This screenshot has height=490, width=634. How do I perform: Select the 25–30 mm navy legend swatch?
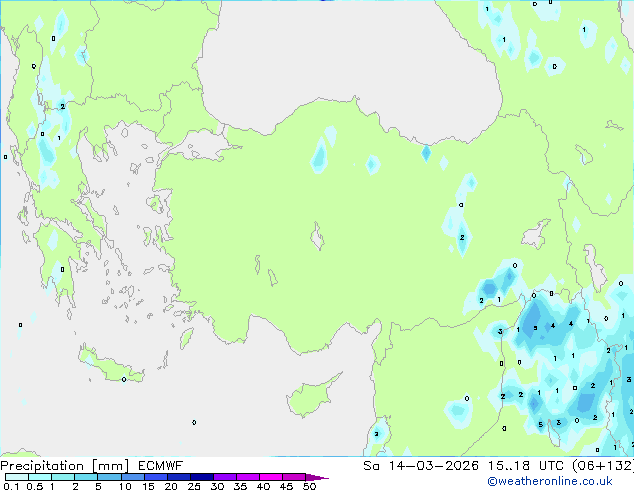tap(201, 477)
